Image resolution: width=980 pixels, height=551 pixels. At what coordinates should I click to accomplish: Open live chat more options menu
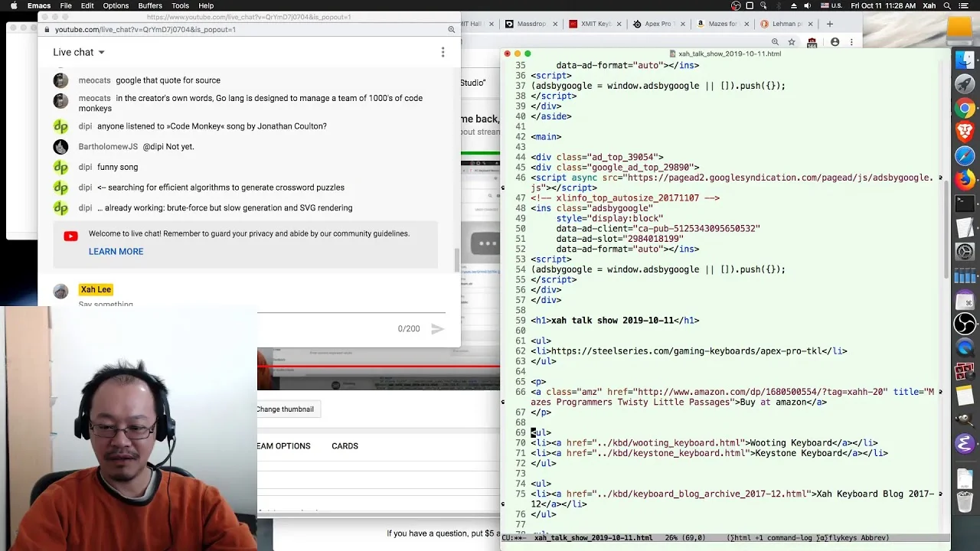443,52
